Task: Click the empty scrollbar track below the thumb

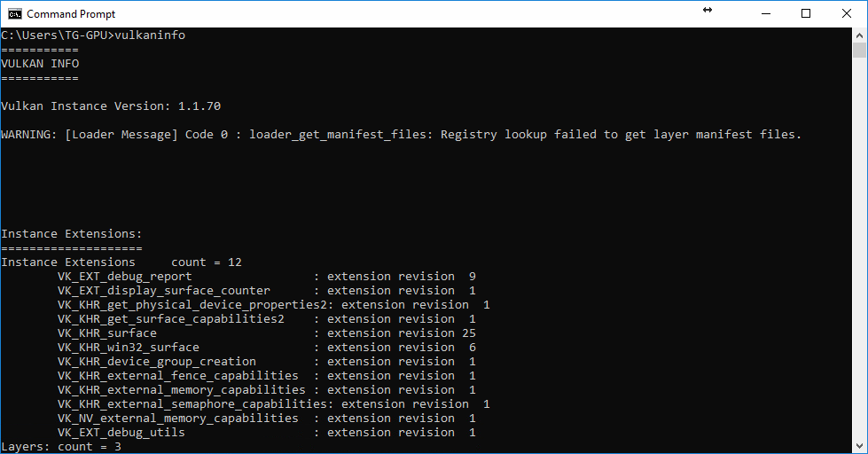Action: coord(859,248)
